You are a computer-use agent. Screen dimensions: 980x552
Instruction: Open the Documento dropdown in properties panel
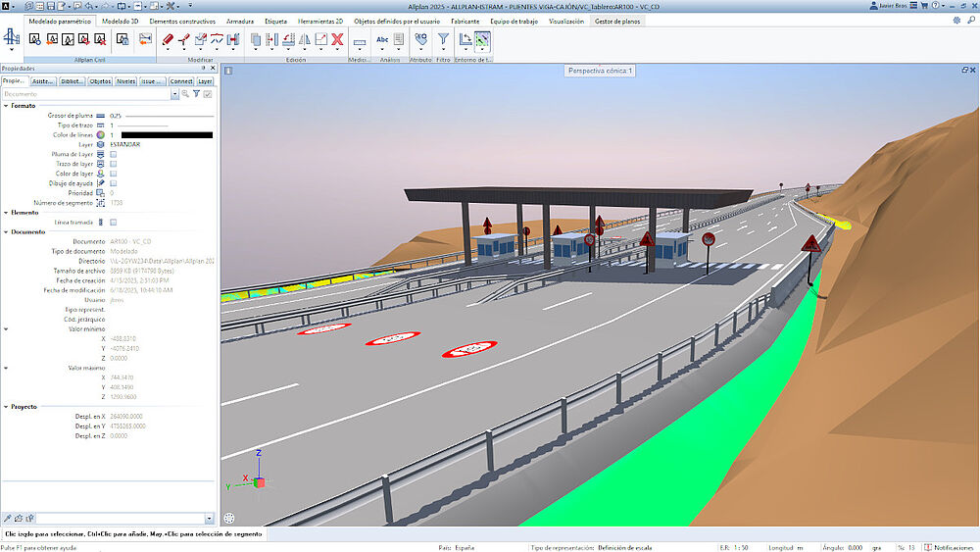tap(174, 94)
